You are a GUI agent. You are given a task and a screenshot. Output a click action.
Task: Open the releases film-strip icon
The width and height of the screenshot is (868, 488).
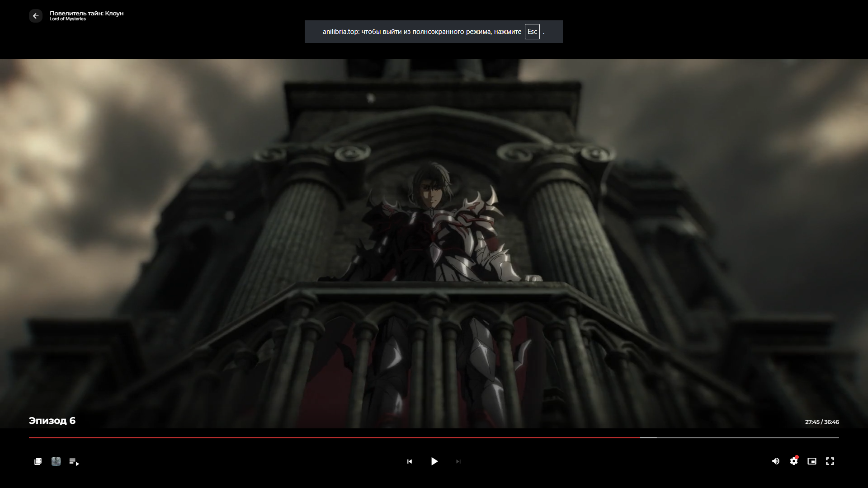point(38,461)
